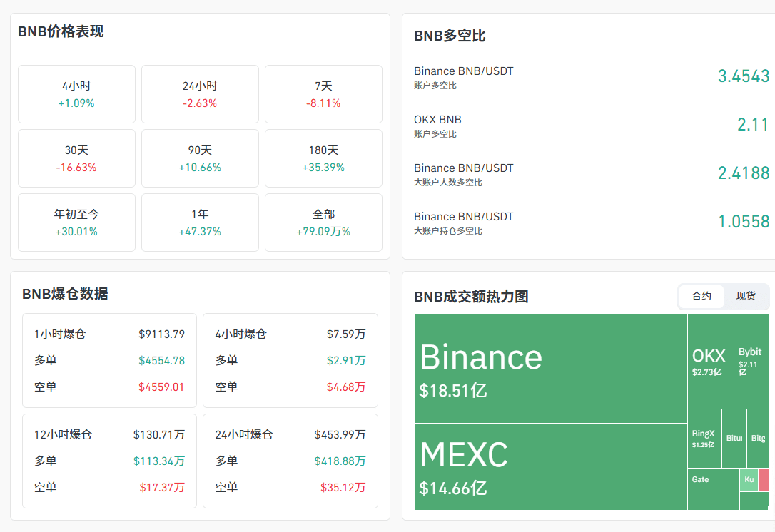The height and width of the screenshot is (532, 775).
Task: Switch to the 现货 tab
Action: [x=746, y=296]
